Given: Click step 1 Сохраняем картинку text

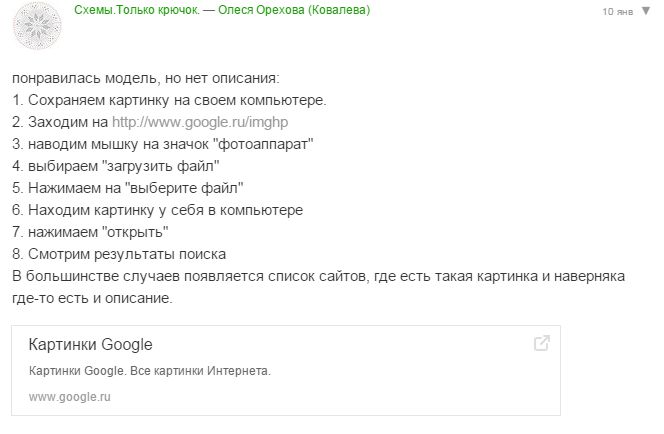Looking at the screenshot, I should pos(169,100).
